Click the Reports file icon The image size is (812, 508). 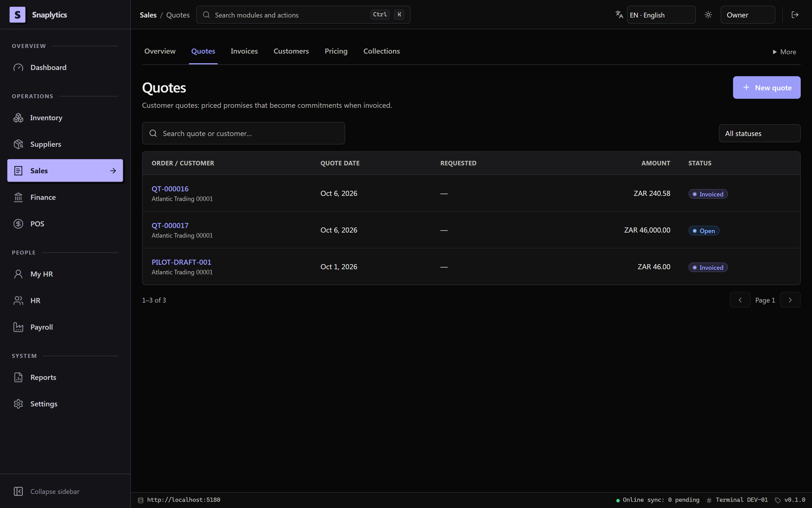[x=18, y=377]
